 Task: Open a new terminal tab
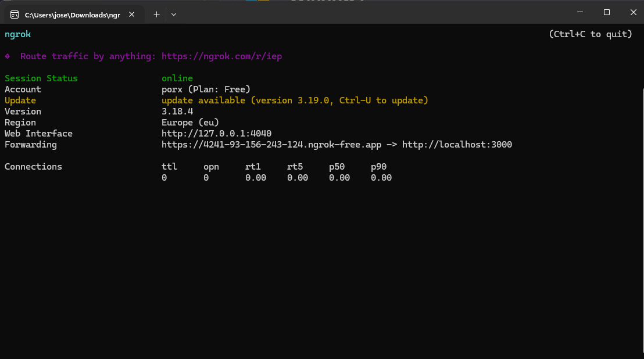[156, 15]
